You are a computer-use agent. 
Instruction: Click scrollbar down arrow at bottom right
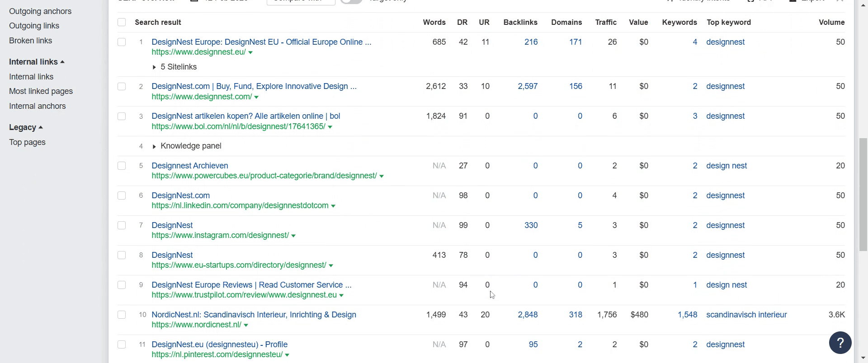(864, 358)
